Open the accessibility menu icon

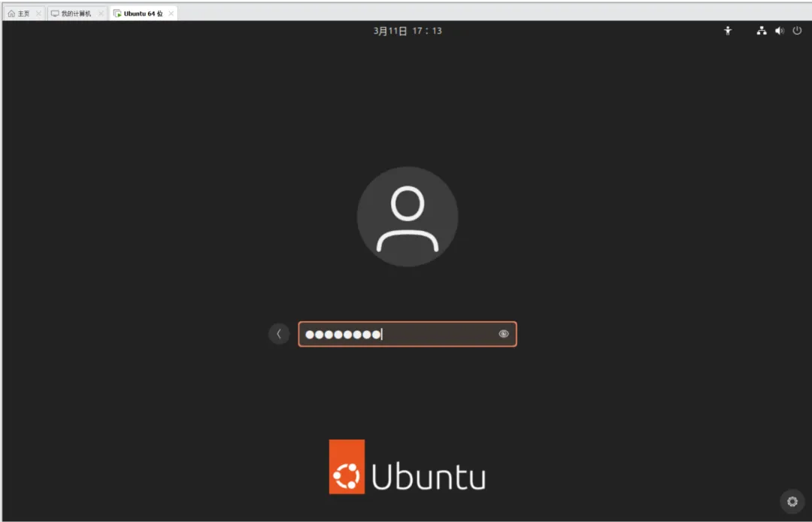728,31
